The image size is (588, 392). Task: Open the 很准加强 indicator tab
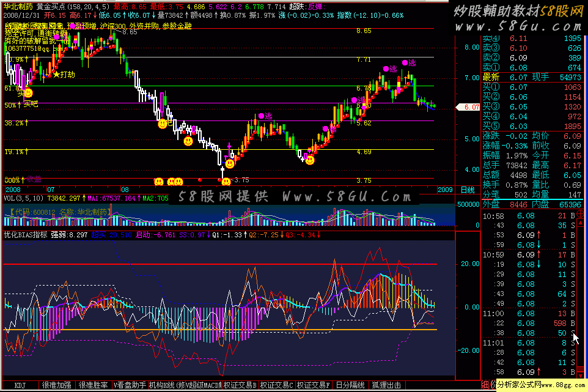(x=57, y=385)
